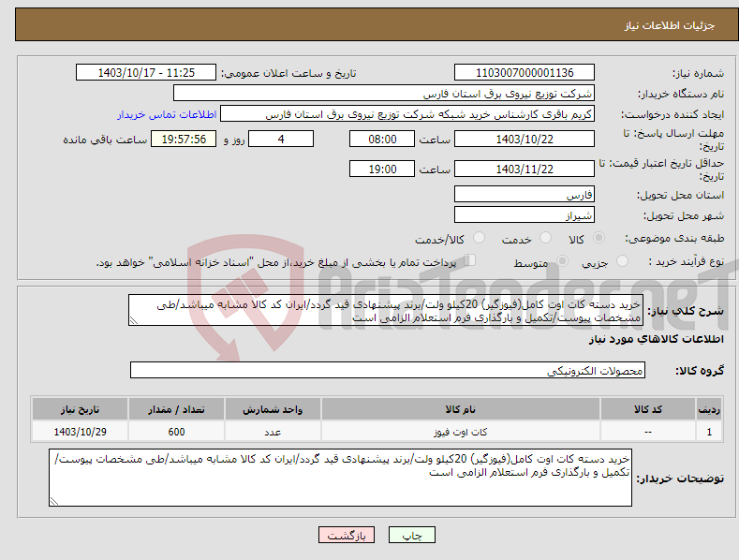Click the buyer notes text area
The image size is (739, 560).
[340, 478]
